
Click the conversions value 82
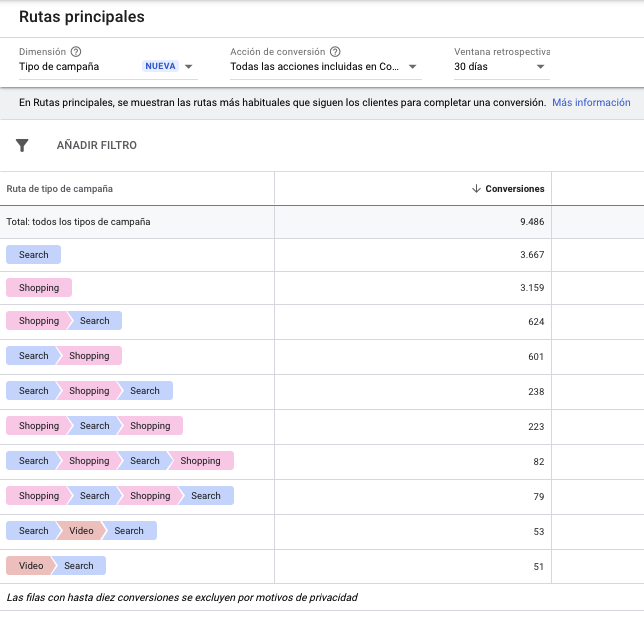tap(539, 462)
